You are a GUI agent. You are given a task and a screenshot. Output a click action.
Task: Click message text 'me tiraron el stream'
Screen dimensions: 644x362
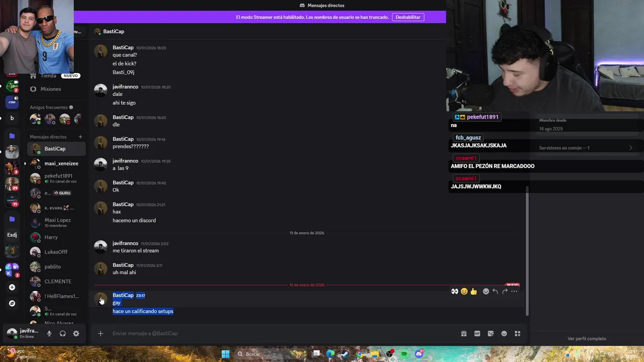pyautogui.click(x=136, y=250)
